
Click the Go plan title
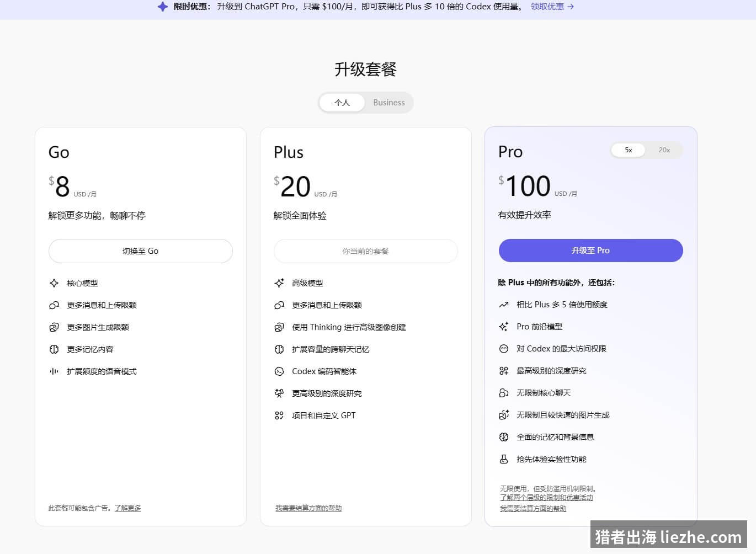click(59, 152)
